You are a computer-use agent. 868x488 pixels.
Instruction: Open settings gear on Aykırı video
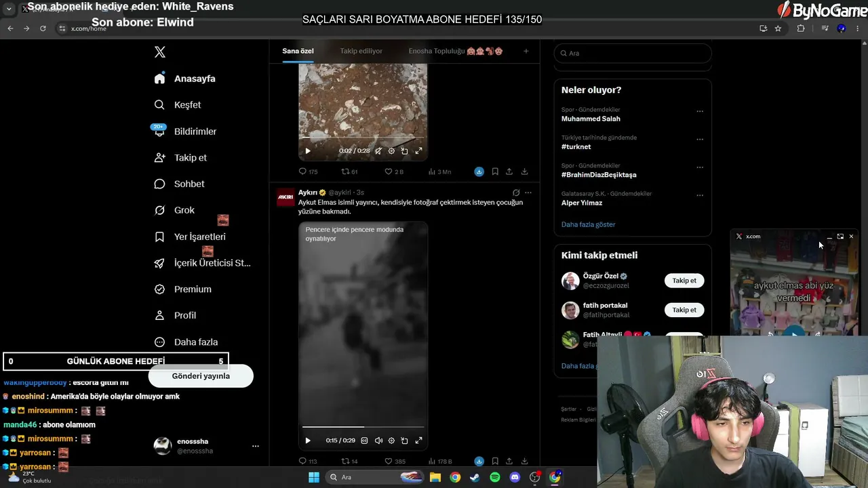coord(391,441)
